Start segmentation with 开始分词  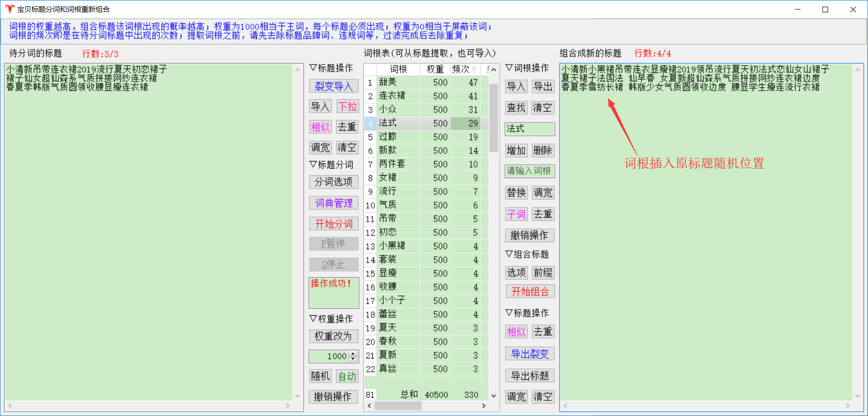click(x=334, y=224)
